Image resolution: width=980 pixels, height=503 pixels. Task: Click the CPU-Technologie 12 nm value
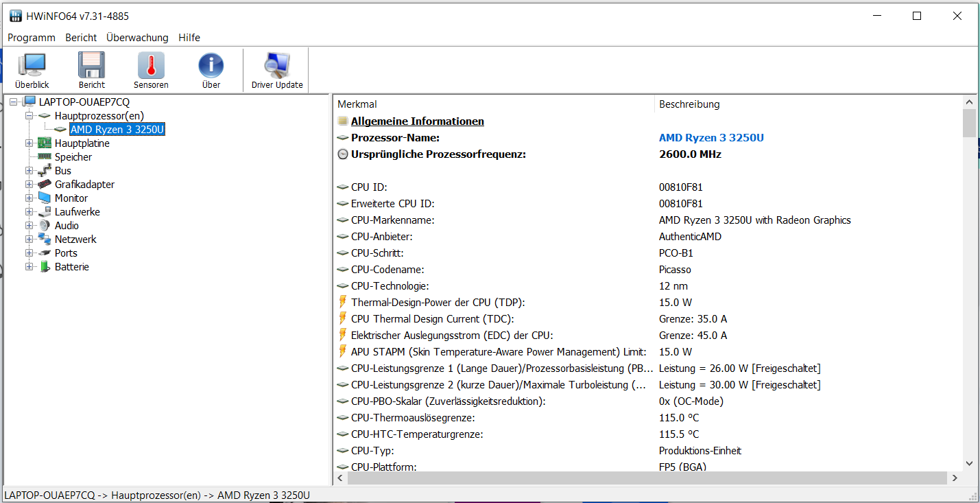tap(673, 286)
